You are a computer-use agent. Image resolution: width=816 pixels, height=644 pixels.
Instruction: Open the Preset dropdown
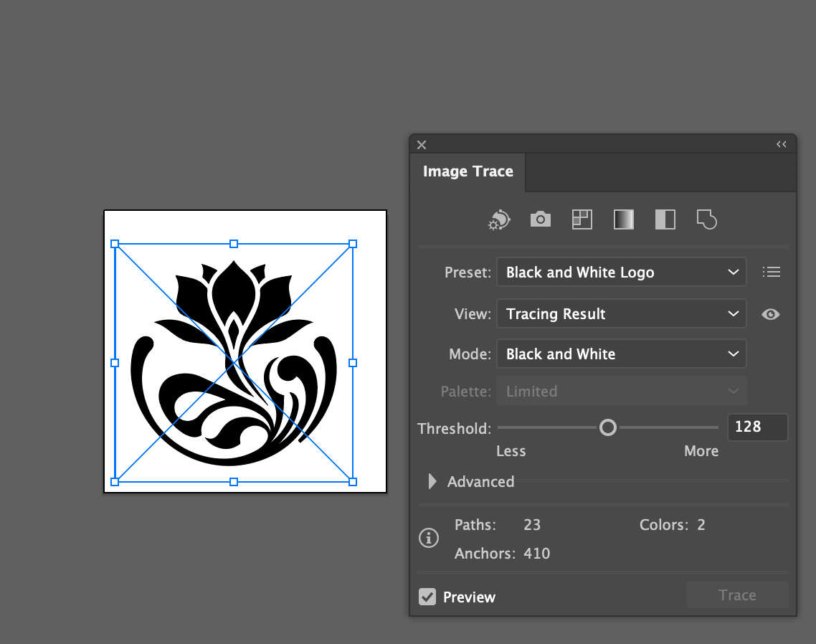pyautogui.click(x=621, y=273)
